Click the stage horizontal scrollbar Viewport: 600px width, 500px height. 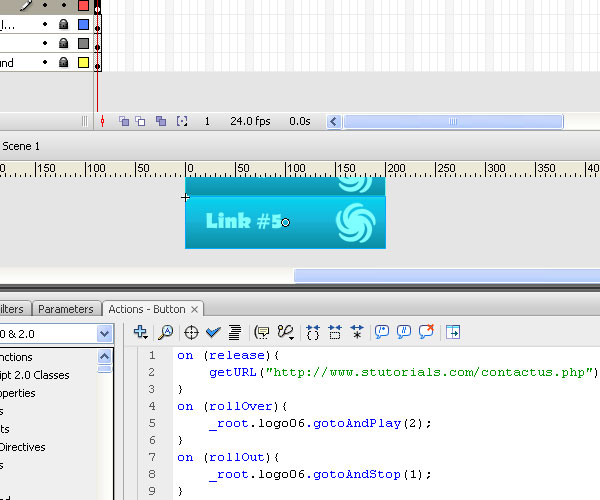(x=447, y=275)
